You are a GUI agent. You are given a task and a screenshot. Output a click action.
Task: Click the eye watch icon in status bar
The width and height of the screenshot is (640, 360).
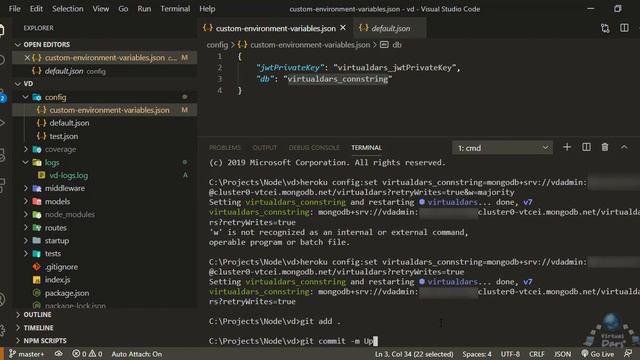point(59,354)
